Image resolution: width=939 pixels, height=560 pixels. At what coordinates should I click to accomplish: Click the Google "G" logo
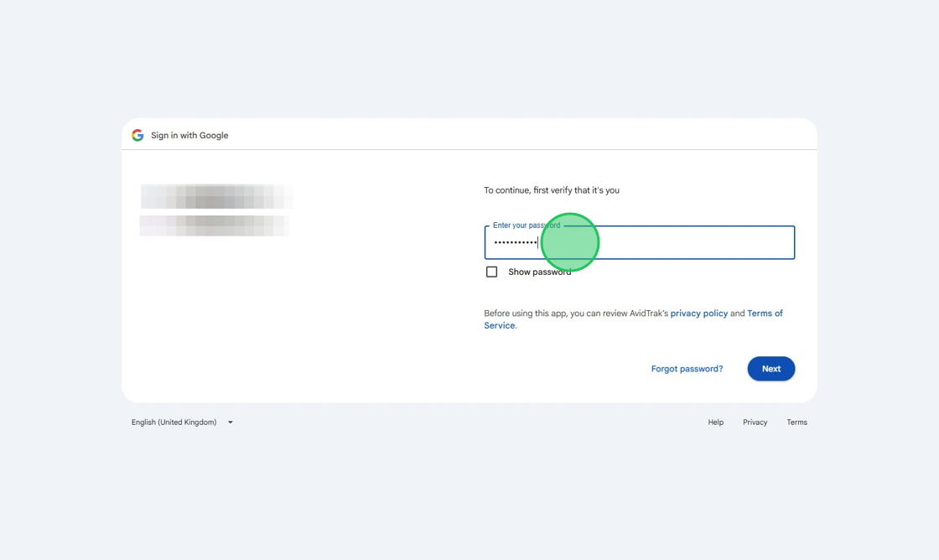click(x=137, y=135)
